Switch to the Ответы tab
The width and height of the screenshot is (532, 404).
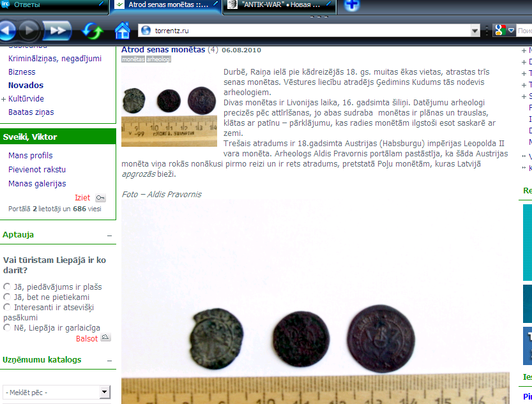[x=54, y=5]
